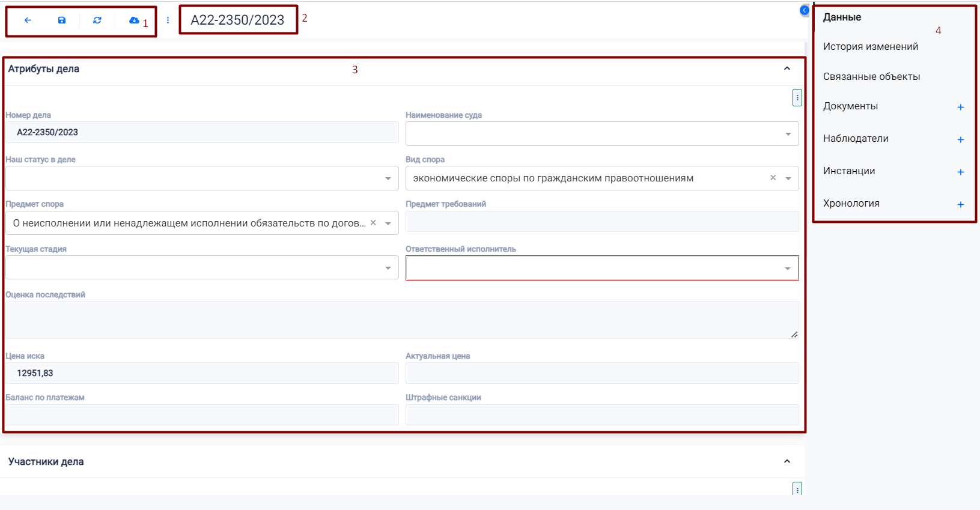
Task: Collapse the right sidebar panel
Action: tap(804, 10)
